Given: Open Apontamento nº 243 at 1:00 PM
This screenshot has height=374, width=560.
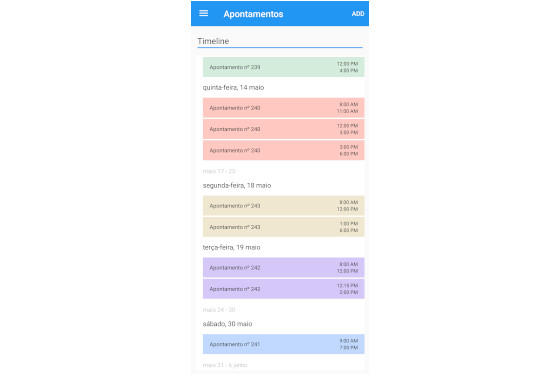Looking at the screenshot, I should click(284, 227).
